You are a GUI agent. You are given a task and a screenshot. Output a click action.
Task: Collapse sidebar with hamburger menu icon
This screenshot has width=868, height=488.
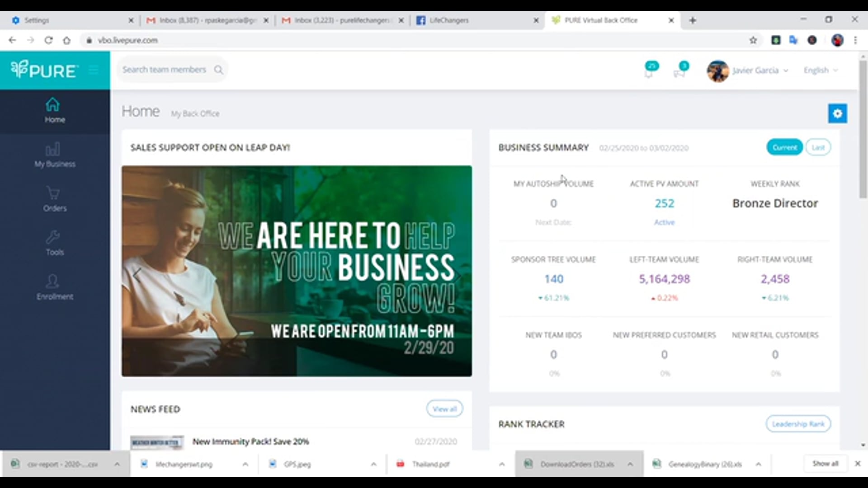(94, 70)
